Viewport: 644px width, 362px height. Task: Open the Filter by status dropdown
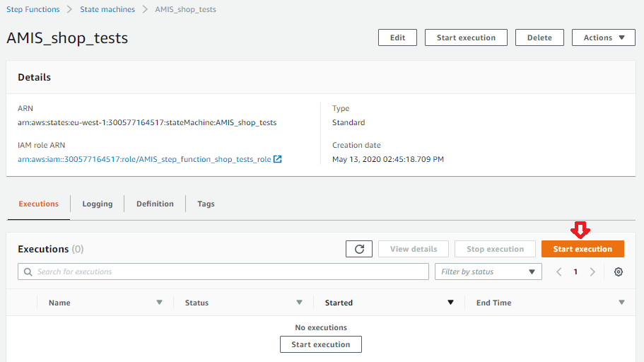pos(488,271)
